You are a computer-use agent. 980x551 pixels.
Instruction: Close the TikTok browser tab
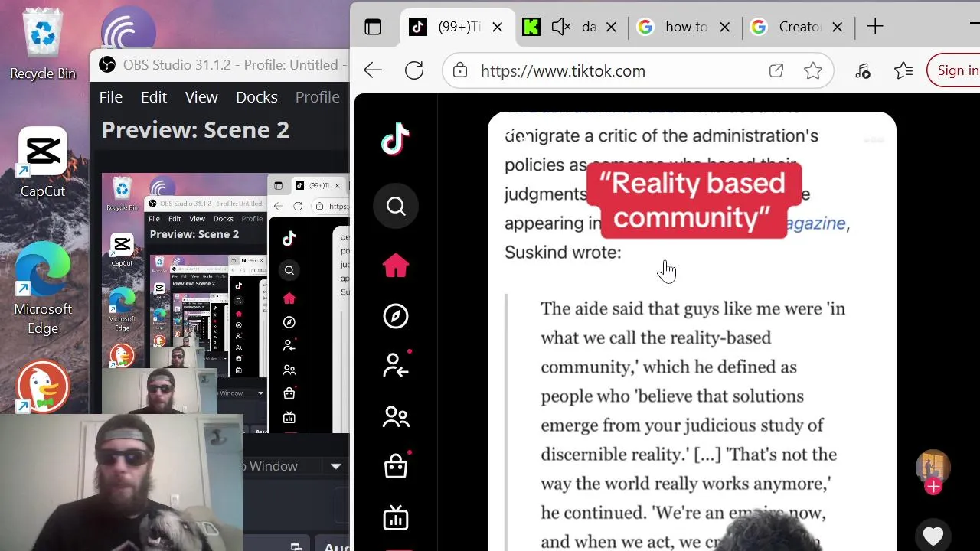(x=497, y=28)
